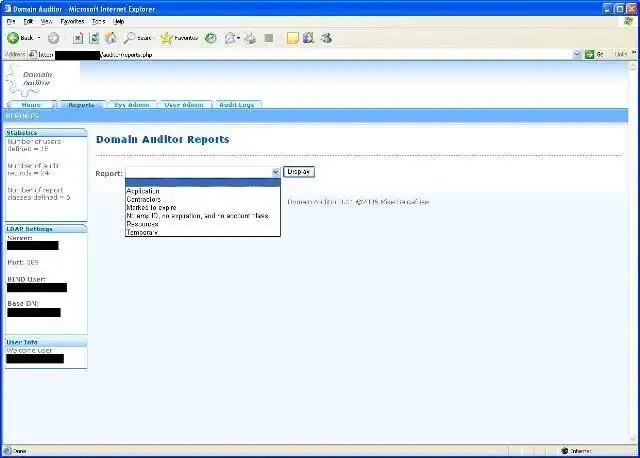This screenshot has height=458, width=640.
Task: Click the Links toolbar label
Action: tap(620, 54)
